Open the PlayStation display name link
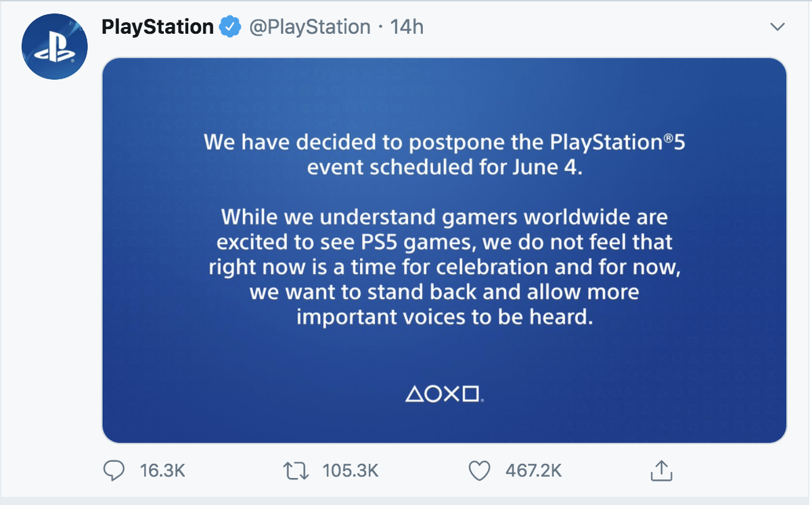812x505 pixels. [x=157, y=27]
